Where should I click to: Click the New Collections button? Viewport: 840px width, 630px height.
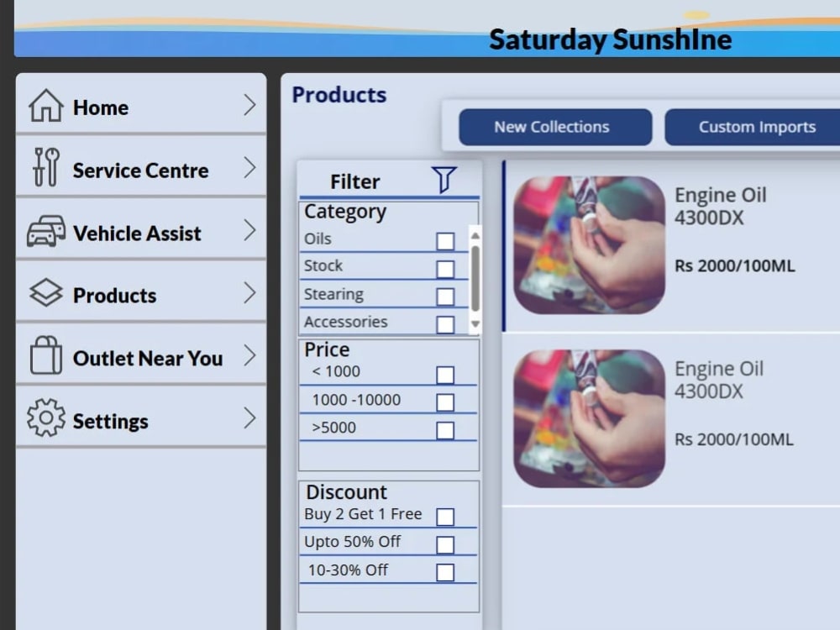click(555, 127)
